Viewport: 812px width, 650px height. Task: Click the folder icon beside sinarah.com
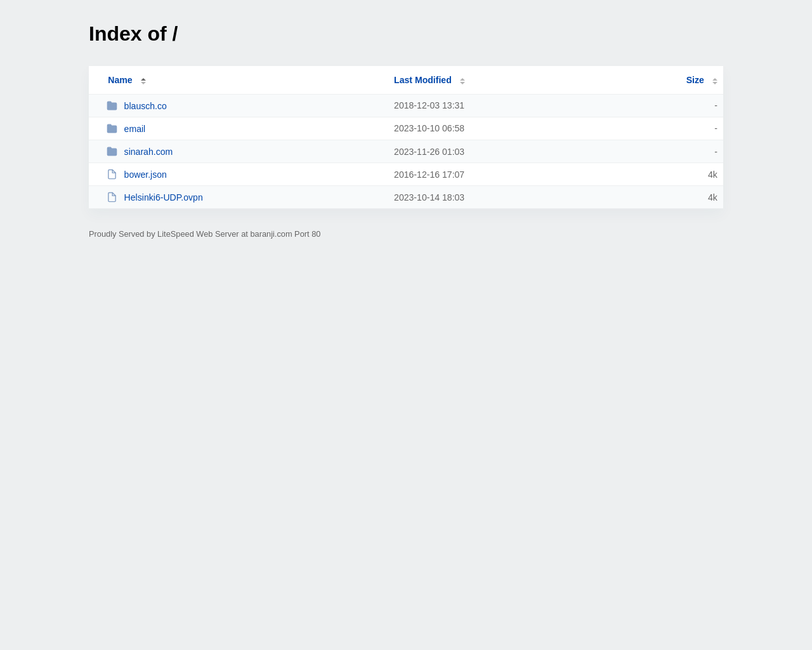[x=112, y=151]
